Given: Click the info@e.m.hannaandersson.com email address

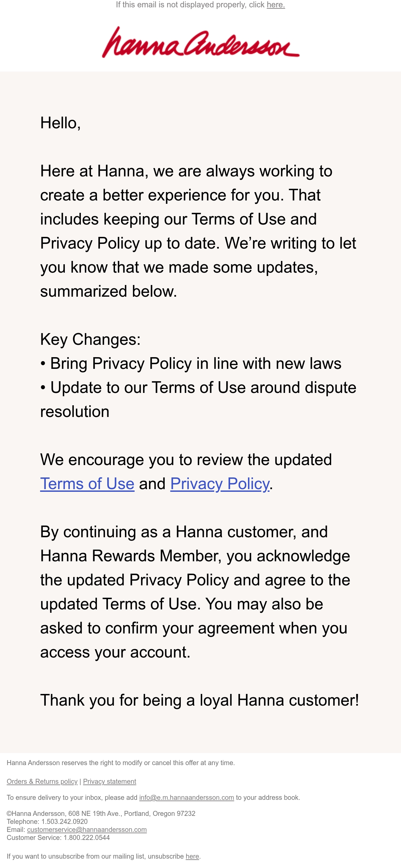Looking at the screenshot, I should click(186, 798).
